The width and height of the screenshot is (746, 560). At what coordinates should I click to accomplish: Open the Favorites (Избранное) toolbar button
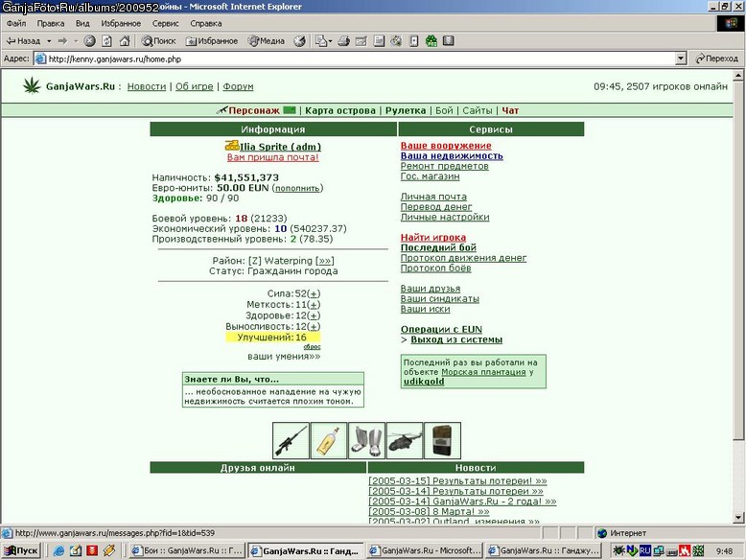pos(212,41)
